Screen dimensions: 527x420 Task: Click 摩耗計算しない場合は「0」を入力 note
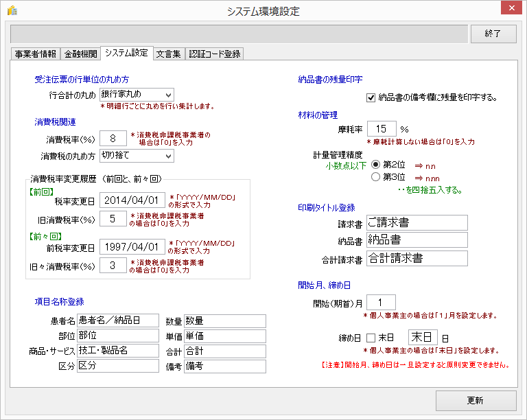tap(421, 142)
